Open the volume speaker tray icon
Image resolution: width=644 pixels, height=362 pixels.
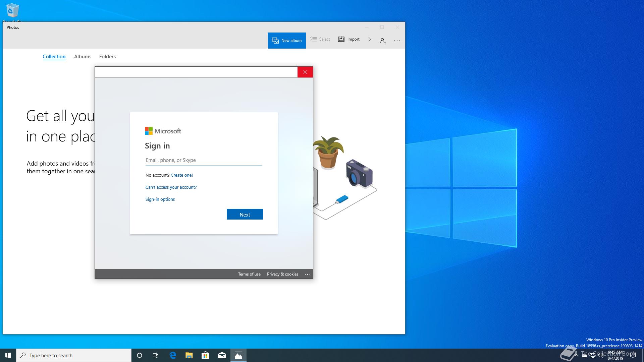[x=600, y=355]
